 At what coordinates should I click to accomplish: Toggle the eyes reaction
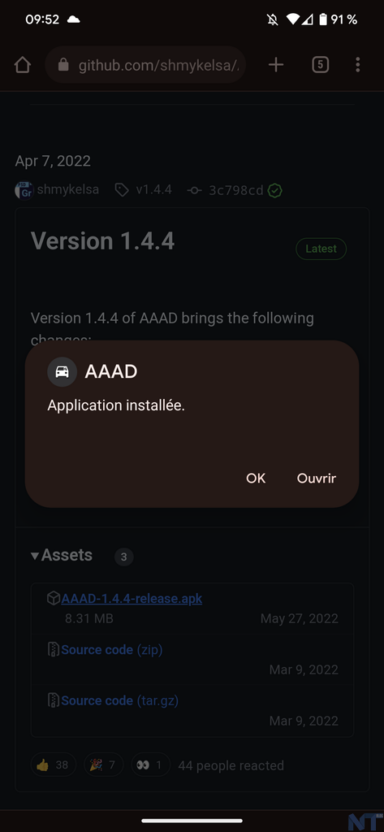click(x=150, y=765)
